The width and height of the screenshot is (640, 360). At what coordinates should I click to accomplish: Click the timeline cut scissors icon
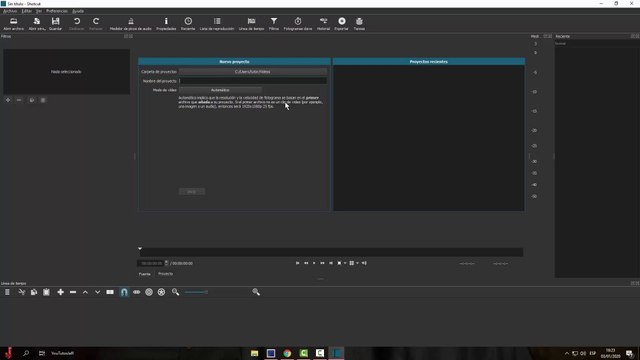tap(22, 292)
